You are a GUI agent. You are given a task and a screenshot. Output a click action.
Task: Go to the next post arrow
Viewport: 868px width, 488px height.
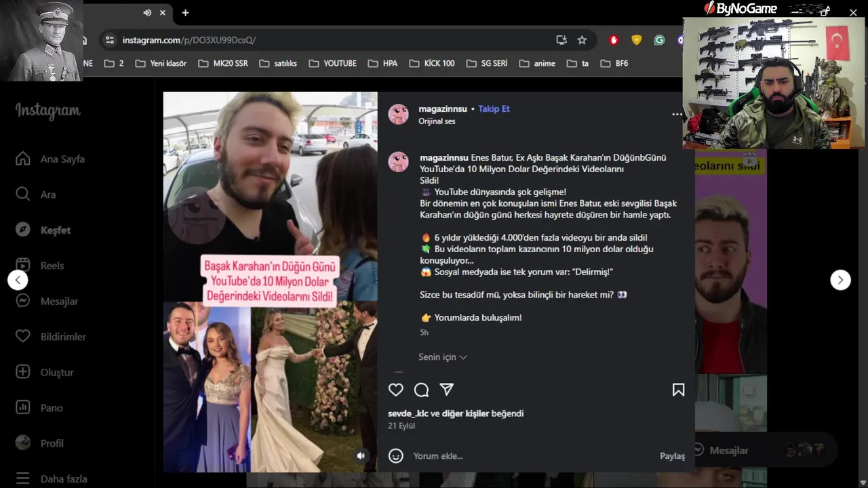[x=840, y=280]
